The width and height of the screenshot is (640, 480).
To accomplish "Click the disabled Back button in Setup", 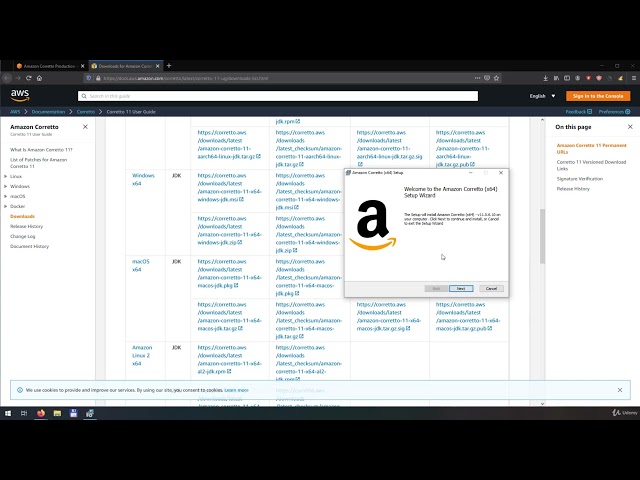I will tap(436, 289).
